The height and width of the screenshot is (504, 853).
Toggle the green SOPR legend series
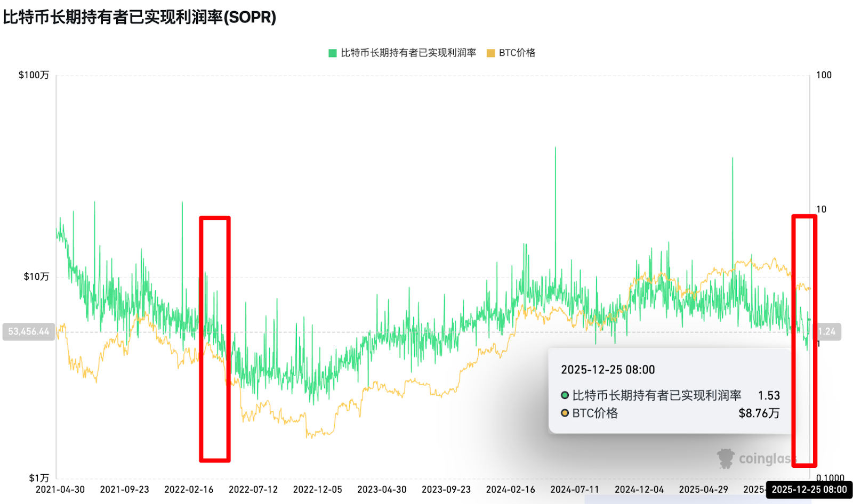click(x=403, y=53)
